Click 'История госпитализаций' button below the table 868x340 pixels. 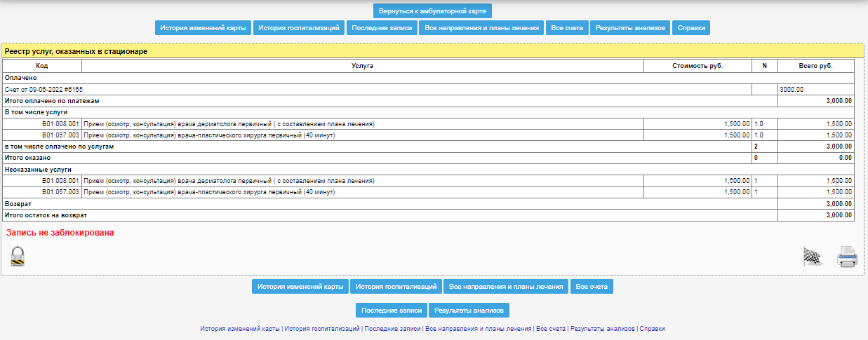point(396,287)
